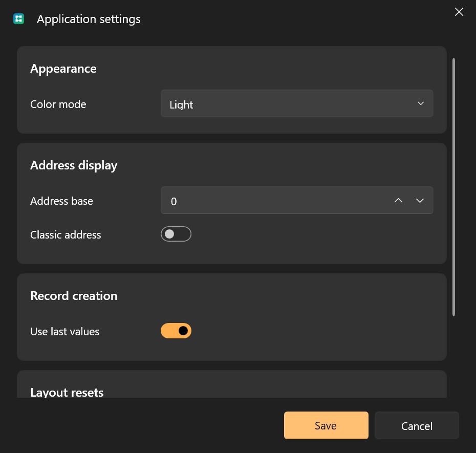Click the Record creation section heading
The width and height of the screenshot is (476, 453).
pos(74,296)
